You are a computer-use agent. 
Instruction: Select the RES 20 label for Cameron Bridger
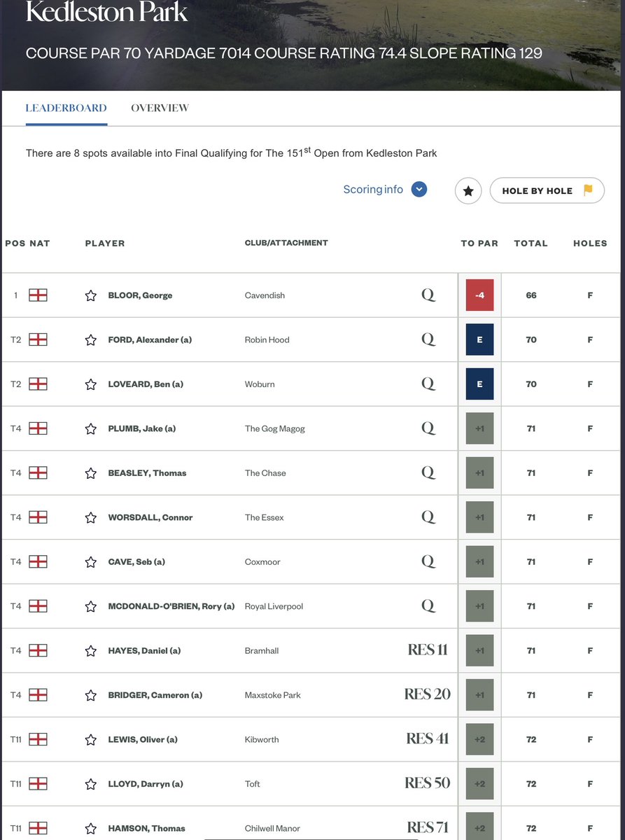pos(428,694)
